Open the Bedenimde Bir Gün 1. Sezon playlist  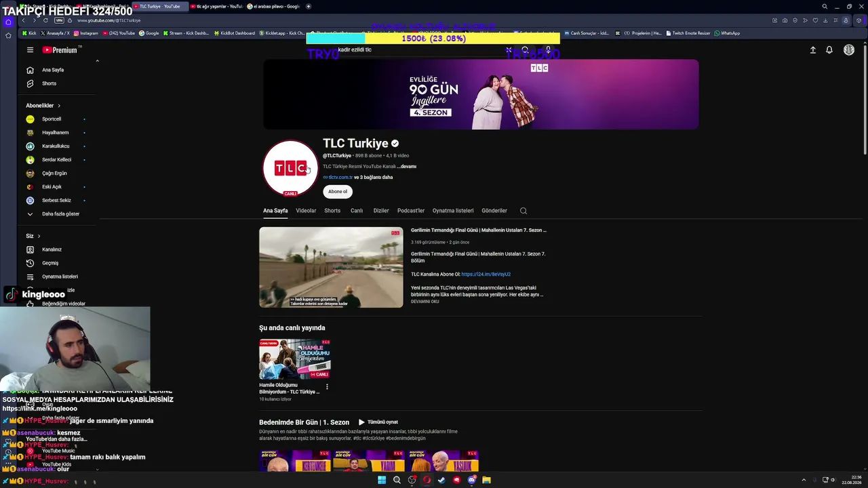click(304, 422)
